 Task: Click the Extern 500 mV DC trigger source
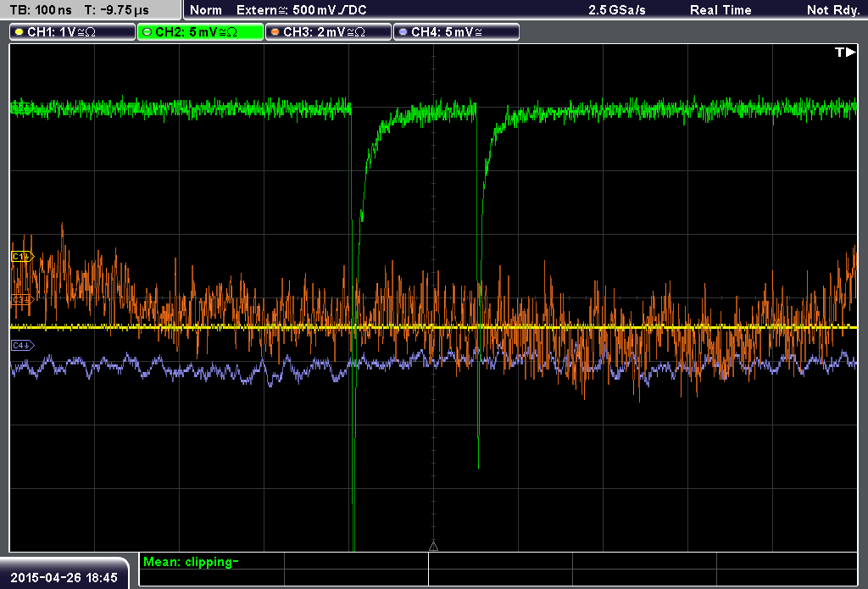pos(301,10)
